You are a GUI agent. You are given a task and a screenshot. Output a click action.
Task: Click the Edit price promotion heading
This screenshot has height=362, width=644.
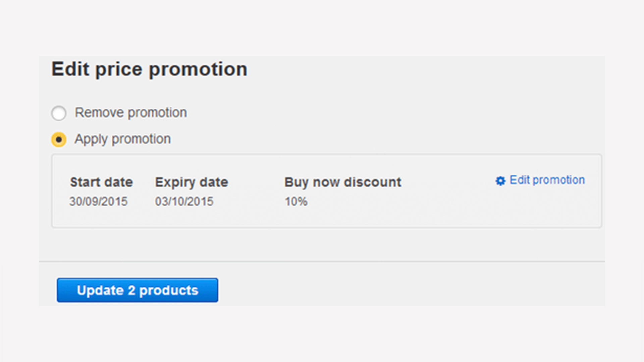[149, 69]
